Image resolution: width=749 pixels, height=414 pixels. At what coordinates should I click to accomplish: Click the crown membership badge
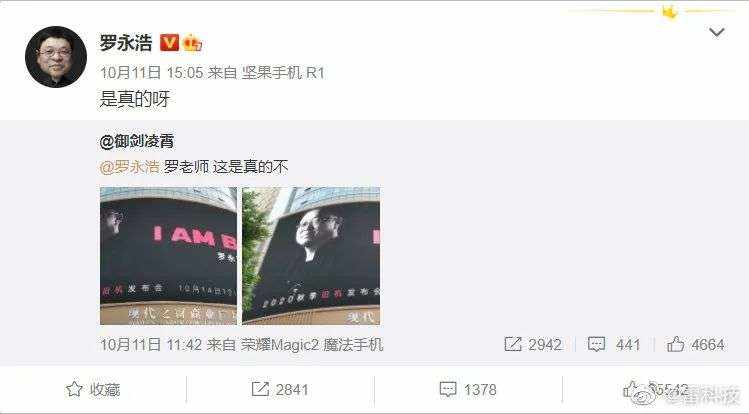192,43
